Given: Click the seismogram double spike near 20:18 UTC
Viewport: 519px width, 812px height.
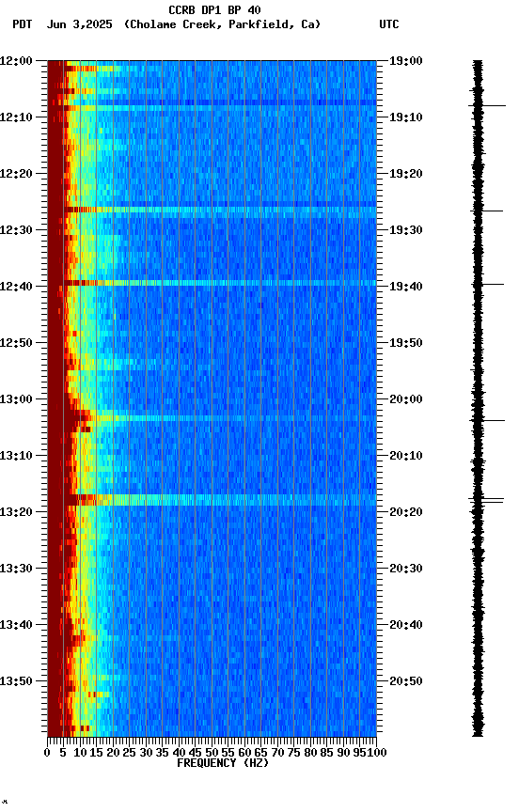Looking at the screenshot, I should pyautogui.click(x=486, y=500).
